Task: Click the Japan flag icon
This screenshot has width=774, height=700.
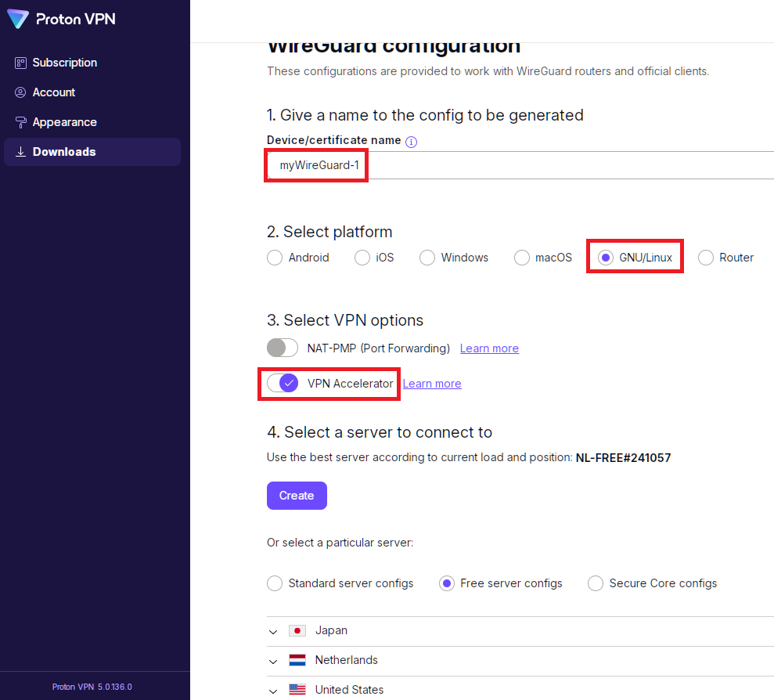Action: click(x=297, y=630)
